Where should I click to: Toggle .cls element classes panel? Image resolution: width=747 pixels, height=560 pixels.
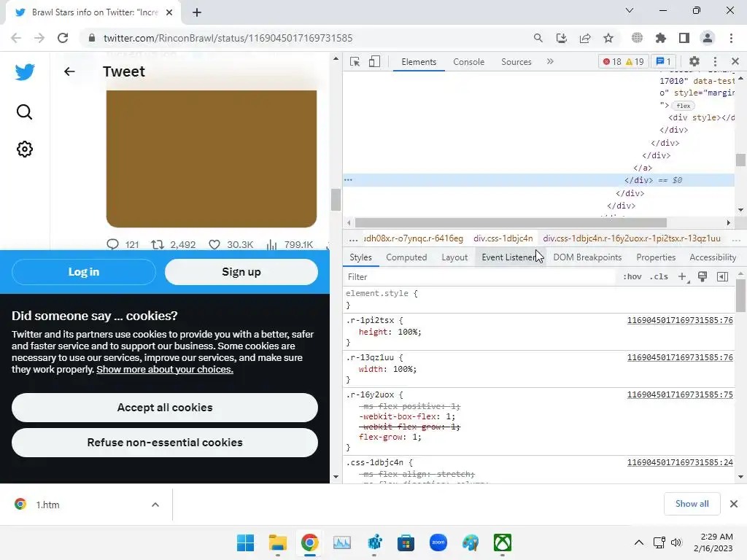[x=659, y=276]
